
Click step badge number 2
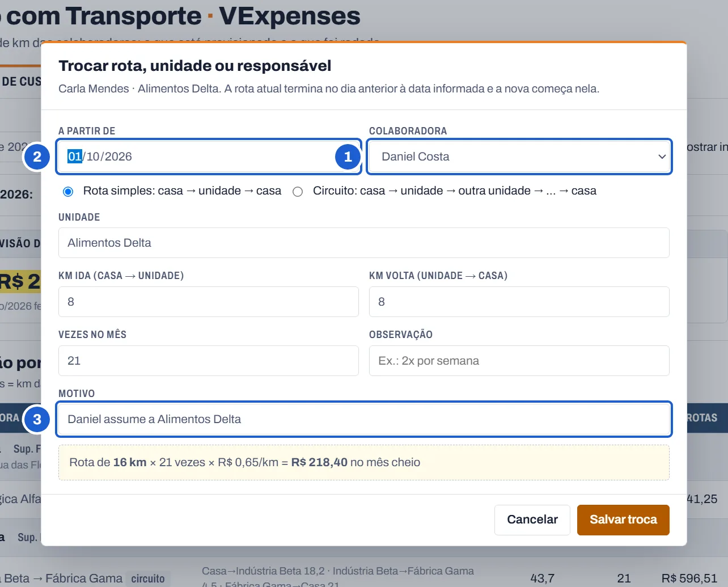click(x=37, y=157)
